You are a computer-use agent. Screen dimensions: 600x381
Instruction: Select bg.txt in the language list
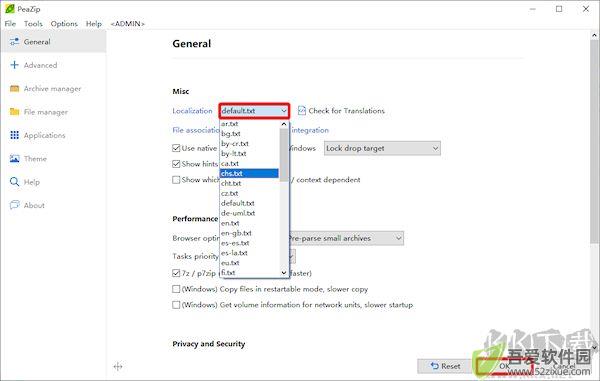[249, 134]
